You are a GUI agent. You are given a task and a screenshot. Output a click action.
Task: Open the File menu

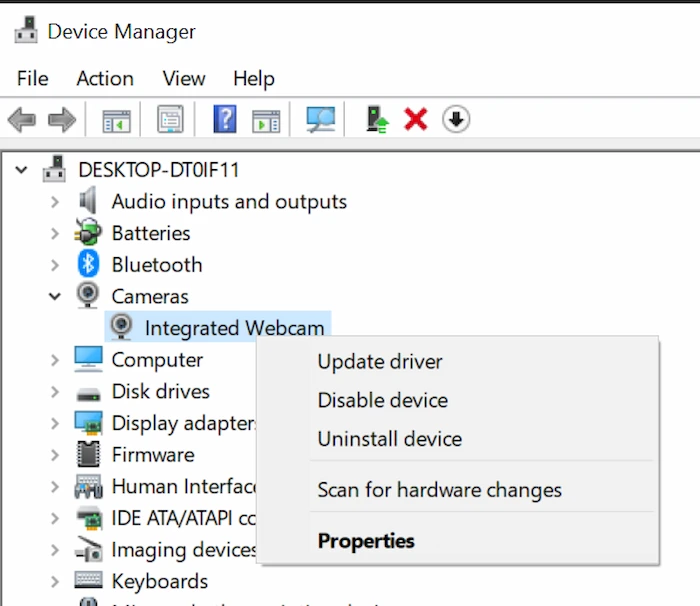pos(33,79)
